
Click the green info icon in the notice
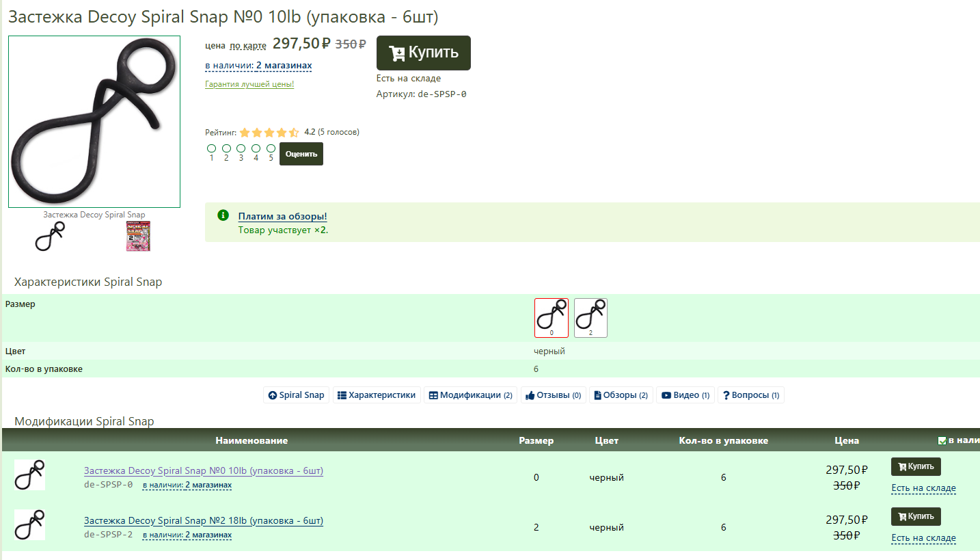click(223, 215)
